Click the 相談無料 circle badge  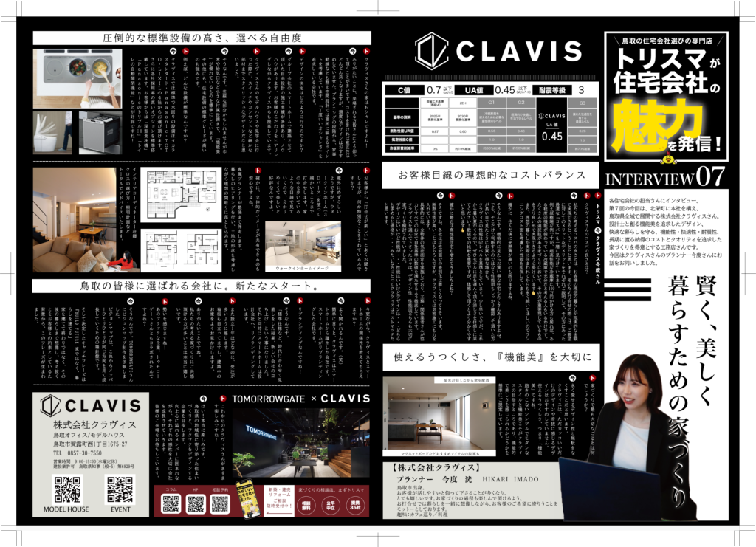[x=306, y=505]
